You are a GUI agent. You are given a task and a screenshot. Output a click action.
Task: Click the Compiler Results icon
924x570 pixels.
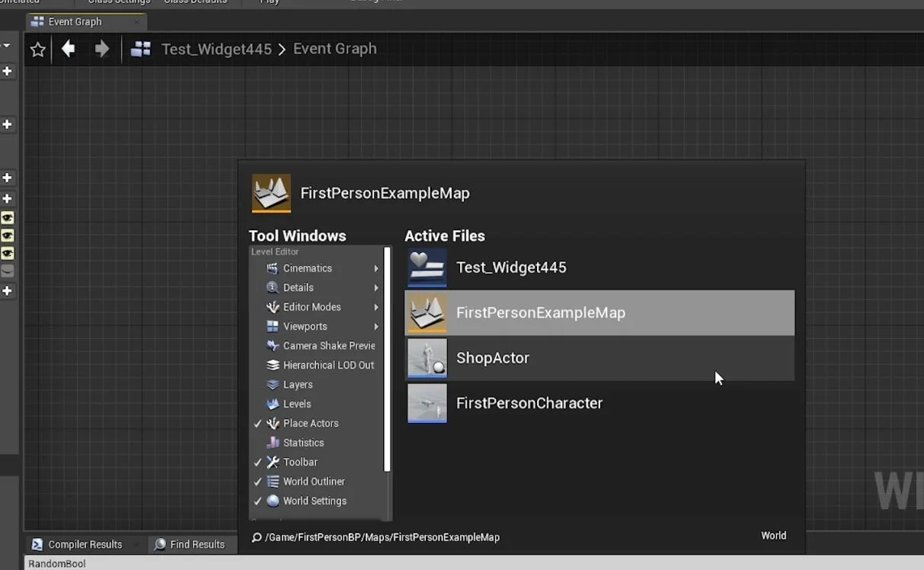click(x=37, y=544)
